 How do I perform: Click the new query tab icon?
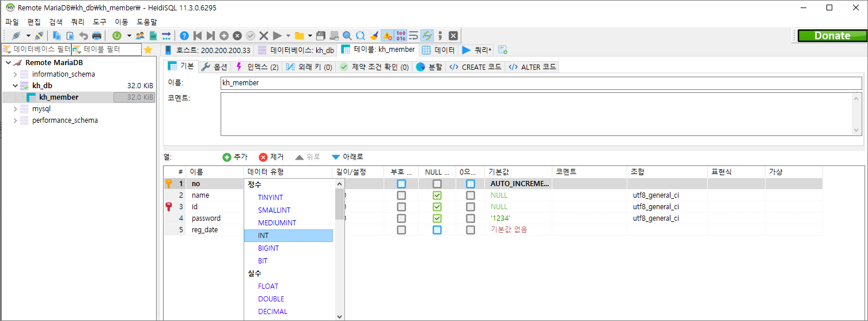(503, 50)
